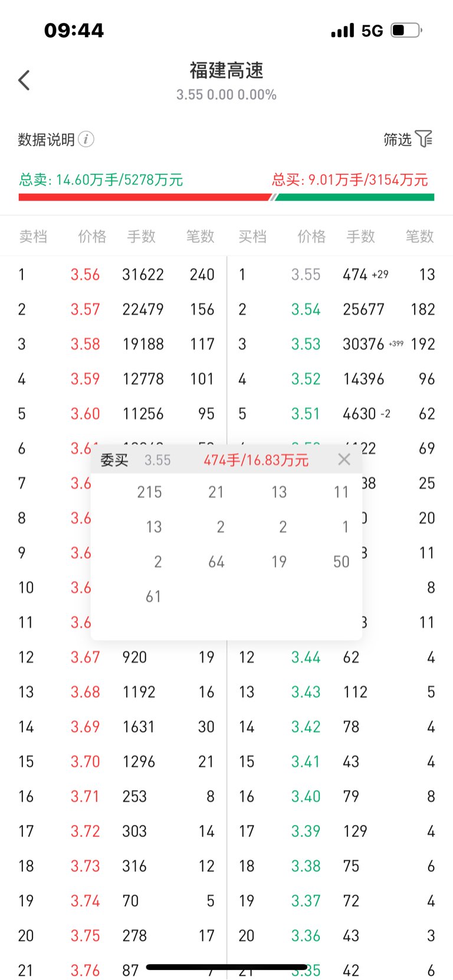Tap the 筛选 filter text
This screenshot has width=453, height=980.
coord(398,139)
